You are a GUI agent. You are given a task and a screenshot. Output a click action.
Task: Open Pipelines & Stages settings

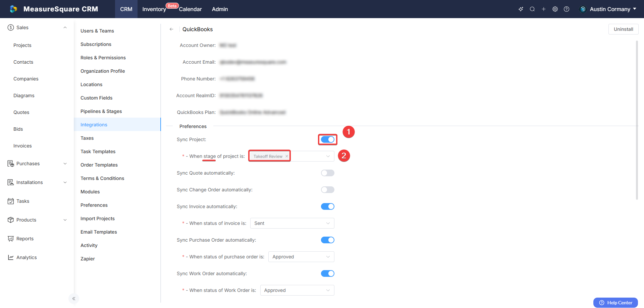click(101, 111)
